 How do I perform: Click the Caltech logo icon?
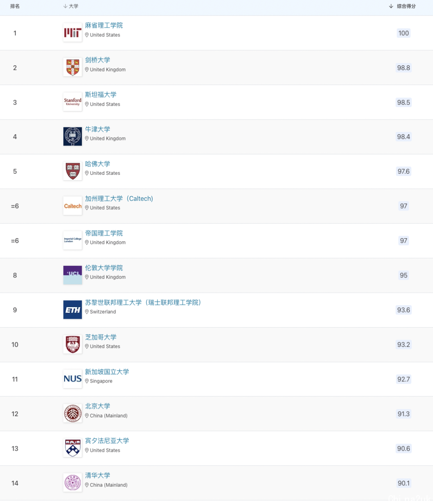(73, 206)
